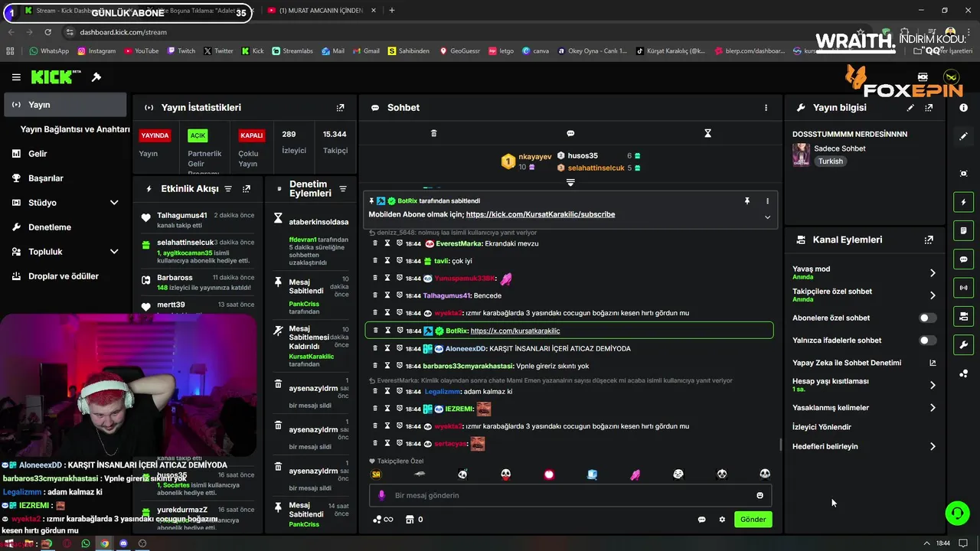Click the stream category thumbnail for Sadece Sohbet

pyautogui.click(x=801, y=155)
